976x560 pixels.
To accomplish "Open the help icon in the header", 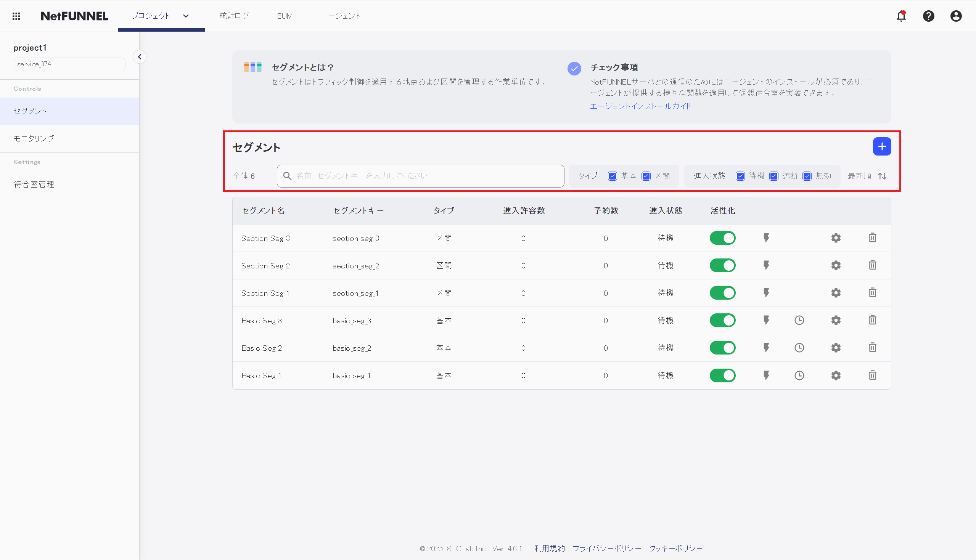I will click(x=929, y=16).
